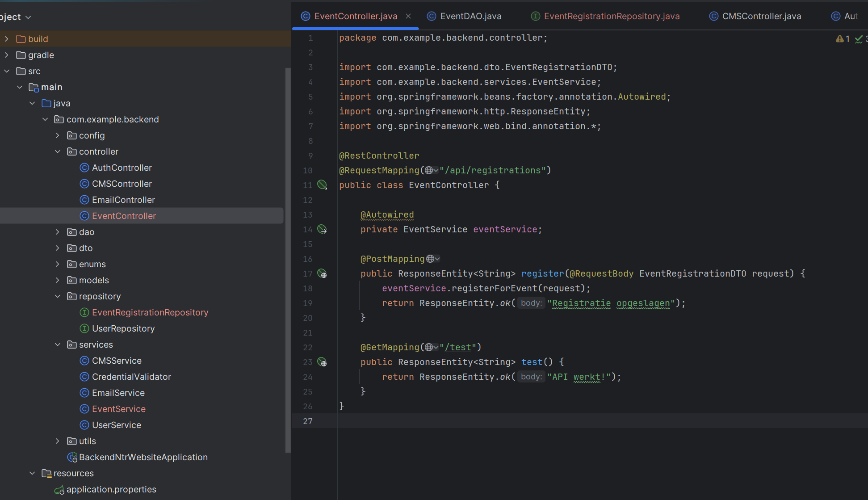Collapse the controller package
The height and width of the screenshot is (500, 868).
tap(58, 151)
